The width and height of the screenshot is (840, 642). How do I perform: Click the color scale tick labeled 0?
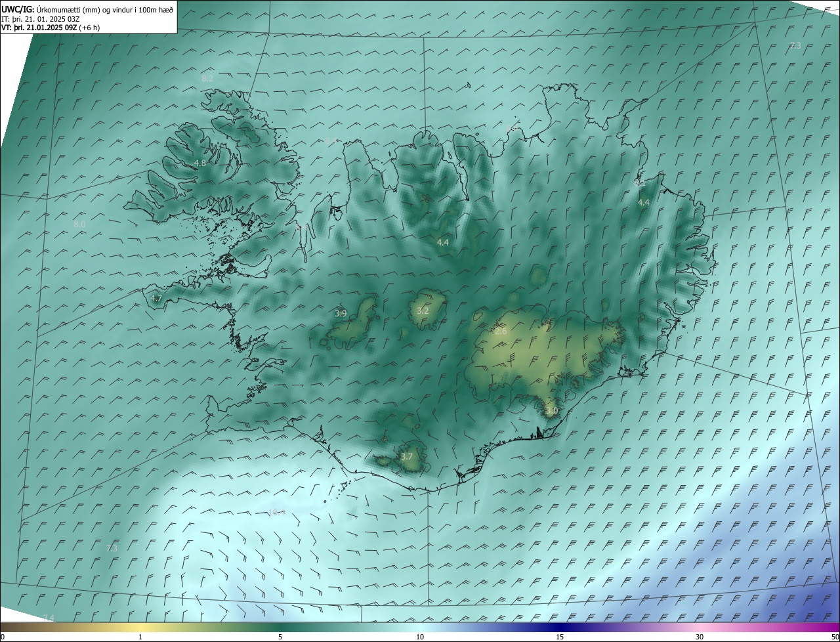(3, 637)
